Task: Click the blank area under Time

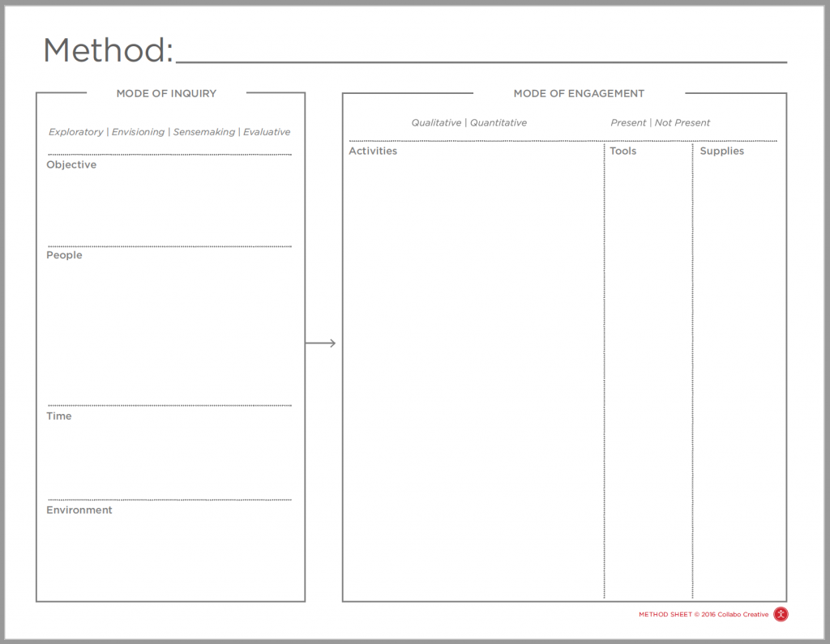Action: (169, 455)
